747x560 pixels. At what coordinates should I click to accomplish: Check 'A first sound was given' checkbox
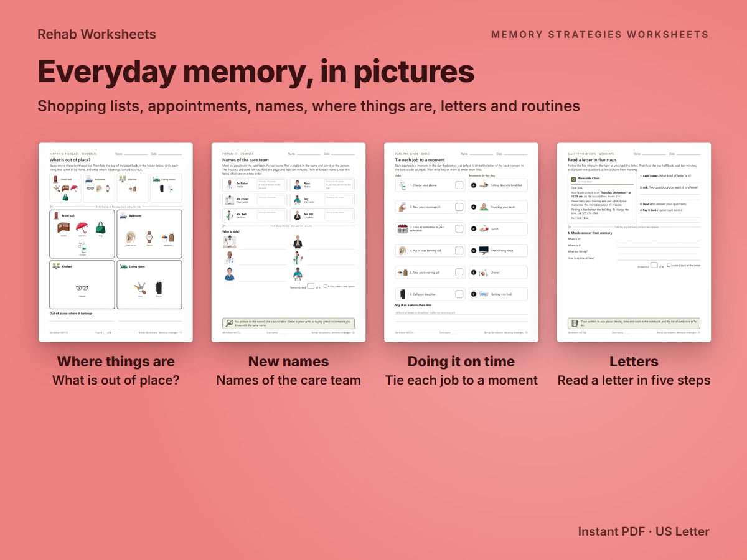(325, 286)
